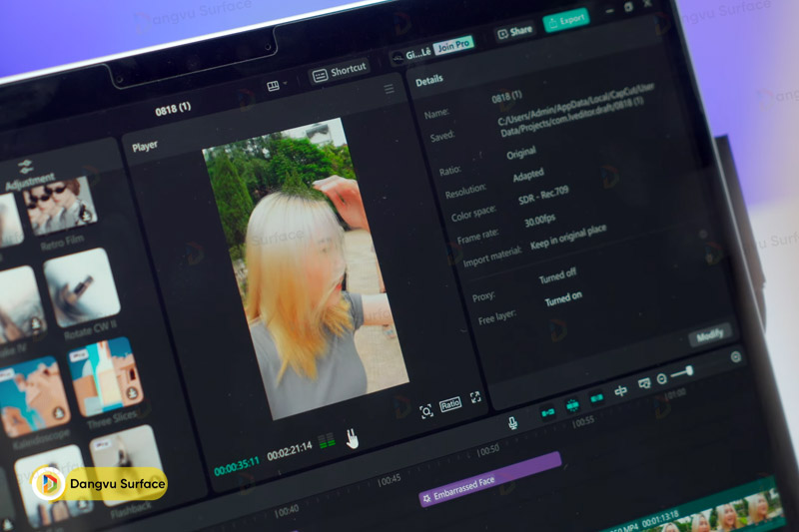Viewport: 799px width, 532px height.
Task: Click the Proxy value Turned off
Action: click(557, 275)
